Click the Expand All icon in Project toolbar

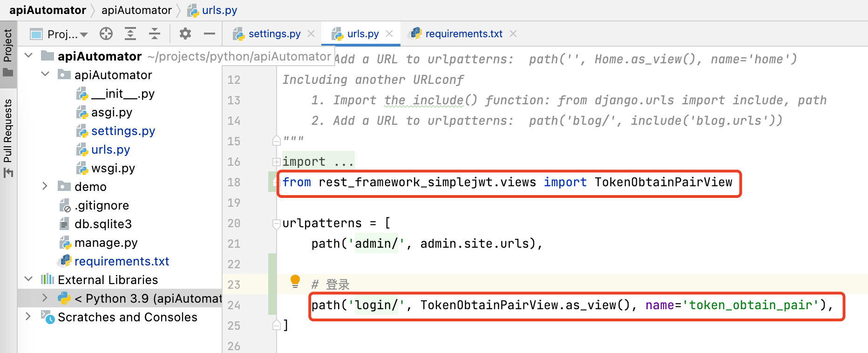[130, 34]
